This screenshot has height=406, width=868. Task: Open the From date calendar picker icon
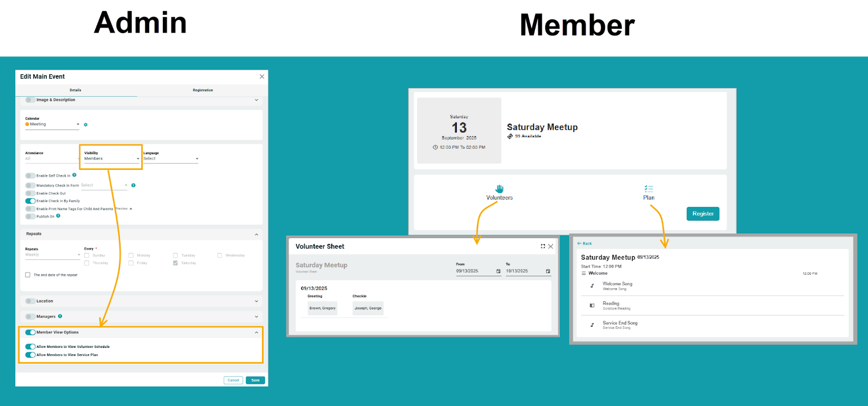(x=499, y=271)
